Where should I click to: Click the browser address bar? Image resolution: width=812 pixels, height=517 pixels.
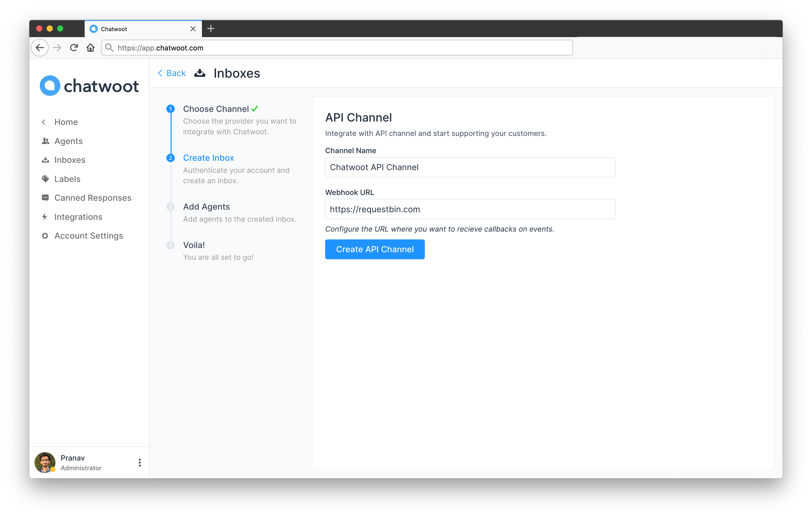pyautogui.click(x=337, y=48)
